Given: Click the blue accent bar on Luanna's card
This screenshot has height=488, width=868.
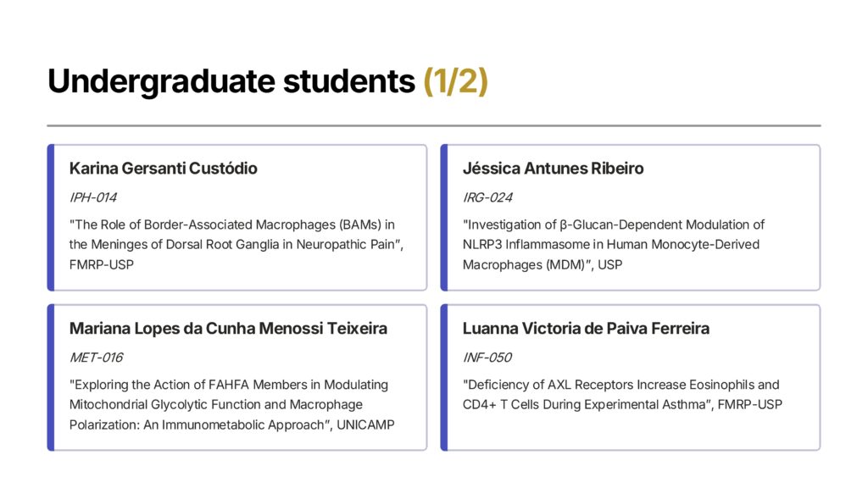Looking at the screenshot, I should (x=444, y=377).
